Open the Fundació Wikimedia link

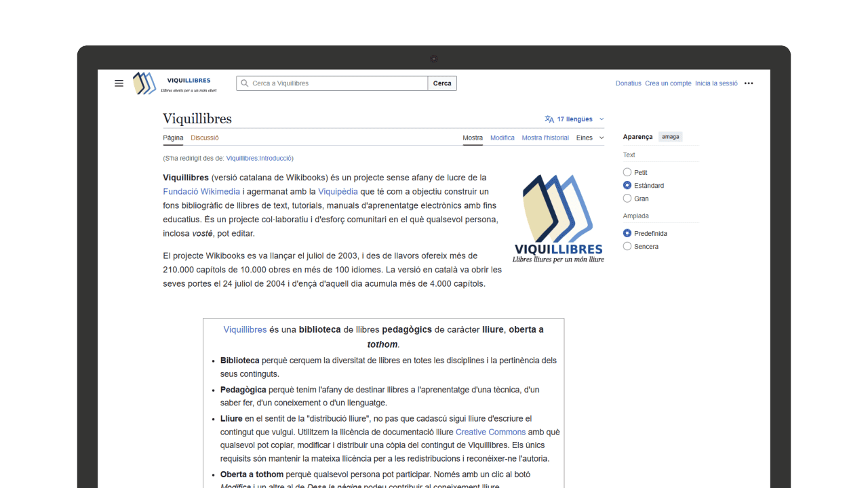[x=201, y=192]
